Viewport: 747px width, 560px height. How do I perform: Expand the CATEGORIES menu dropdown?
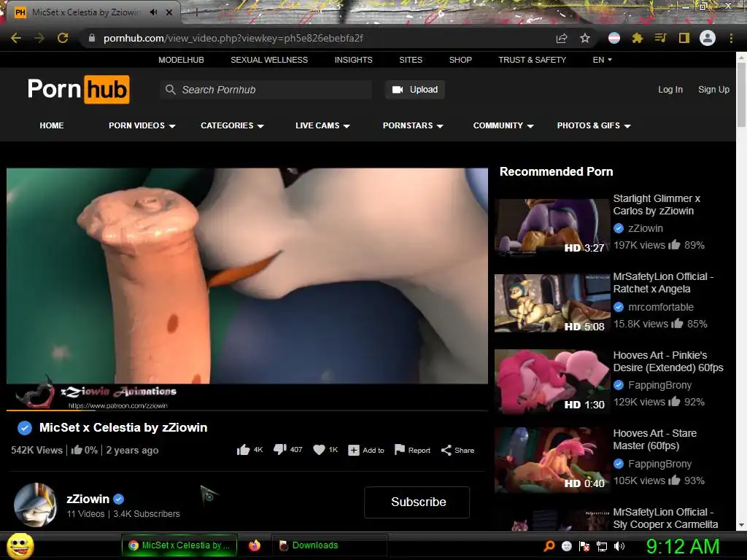[232, 125]
